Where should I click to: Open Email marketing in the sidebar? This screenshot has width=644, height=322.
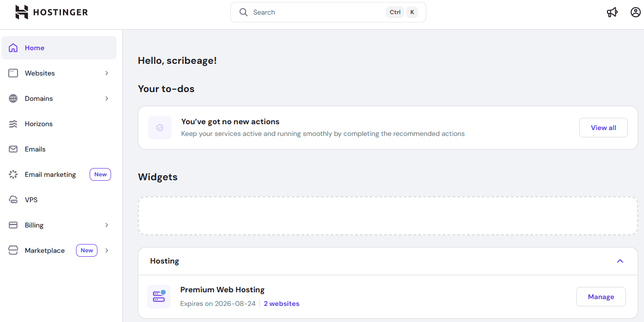(x=59, y=174)
